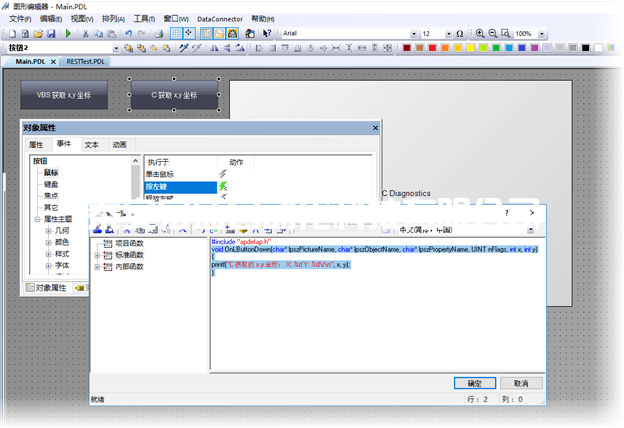Open the 100% zoom level dropdown
624x428 pixels.
543,33
